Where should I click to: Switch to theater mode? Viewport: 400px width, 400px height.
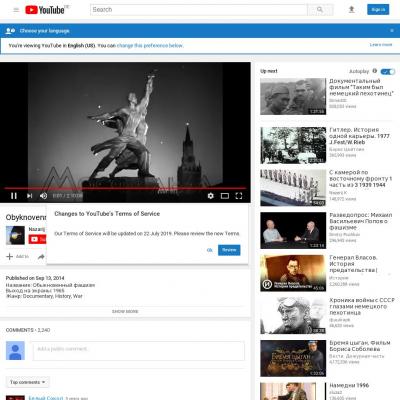tap(225, 196)
